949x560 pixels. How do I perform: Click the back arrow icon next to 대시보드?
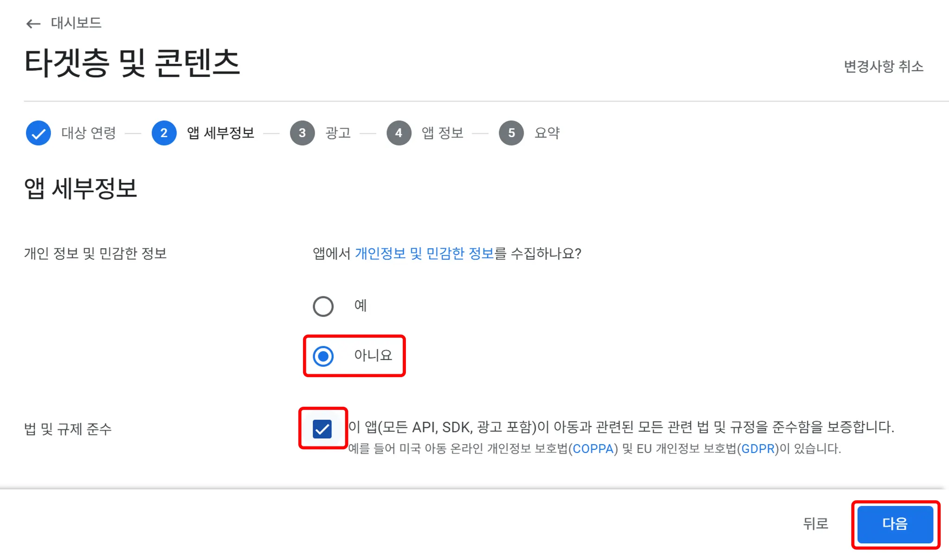(33, 24)
